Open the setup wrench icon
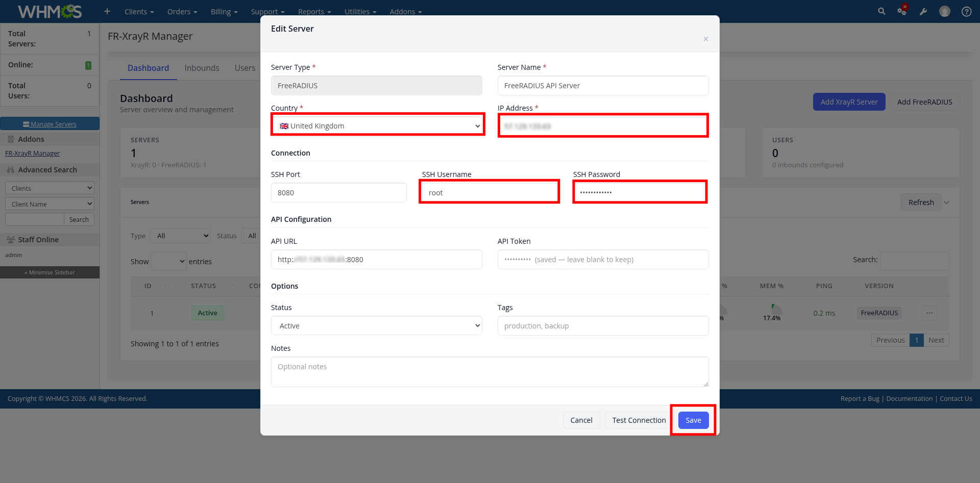 pyautogui.click(x=923, y=11)
